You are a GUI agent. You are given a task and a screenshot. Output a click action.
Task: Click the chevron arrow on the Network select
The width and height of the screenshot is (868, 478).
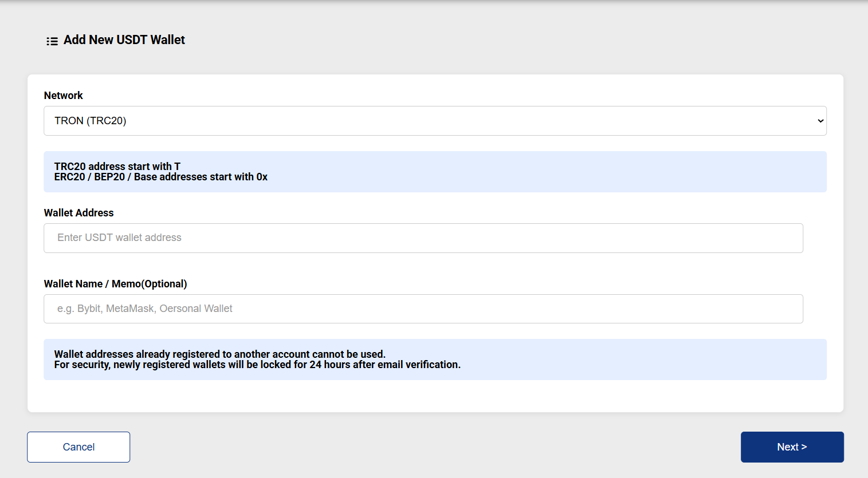coord(820,121)
